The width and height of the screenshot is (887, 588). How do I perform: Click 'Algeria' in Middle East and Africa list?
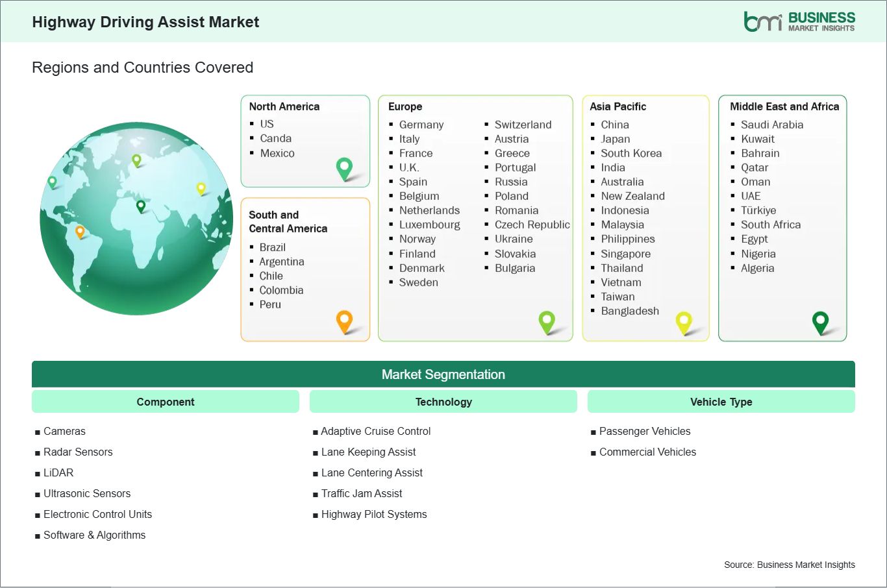coord(758,268)
